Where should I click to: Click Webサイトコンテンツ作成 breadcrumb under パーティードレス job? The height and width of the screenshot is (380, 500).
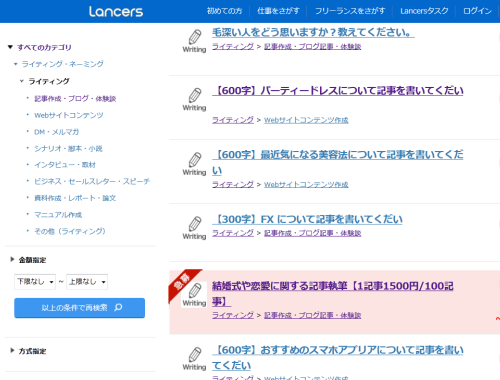pyautogui.click(x=306, y=120)
